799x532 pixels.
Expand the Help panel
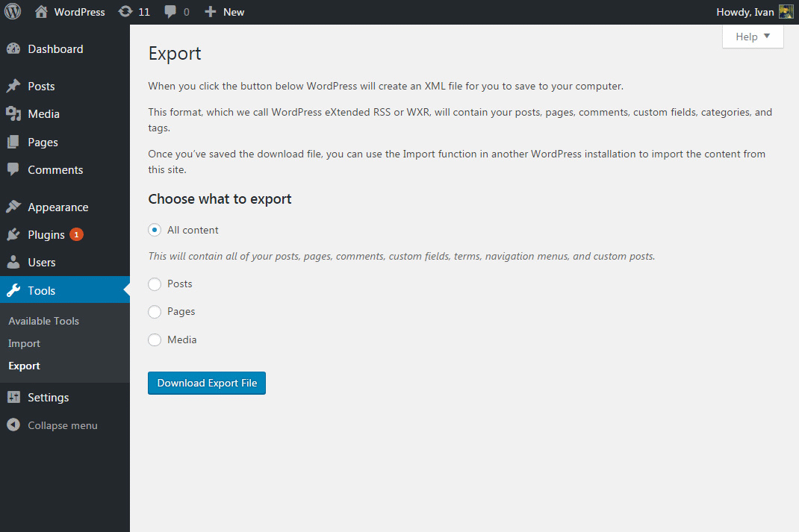pos(752,36)
